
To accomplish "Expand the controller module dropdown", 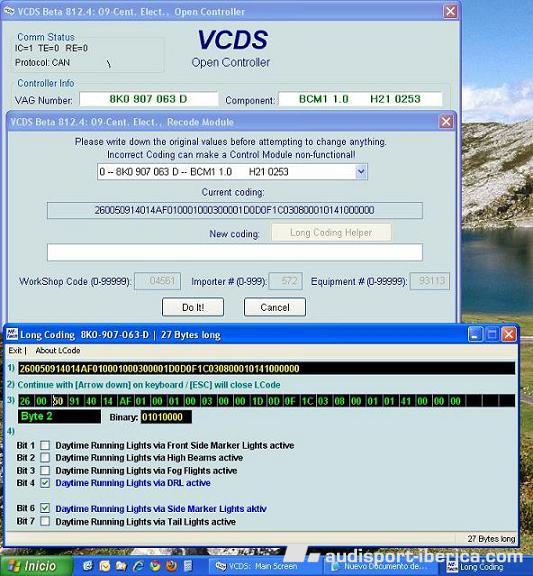I will click(361, 172).
